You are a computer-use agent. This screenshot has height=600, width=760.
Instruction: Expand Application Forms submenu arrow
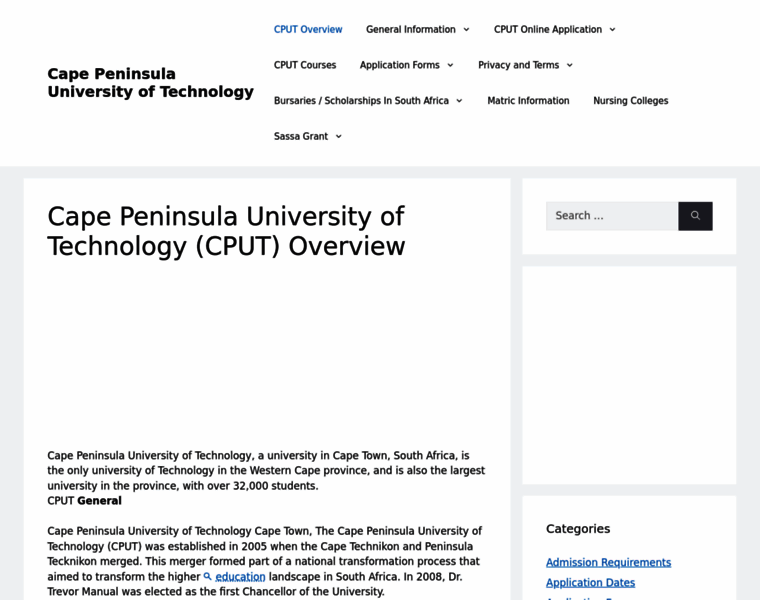point(450,65)
